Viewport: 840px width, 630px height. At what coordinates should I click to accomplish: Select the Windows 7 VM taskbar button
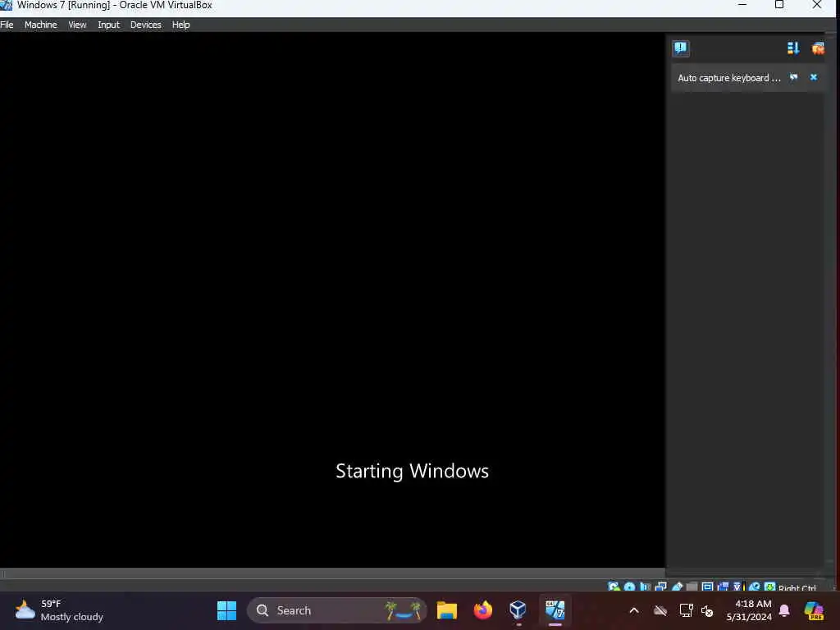click(555, 610)
